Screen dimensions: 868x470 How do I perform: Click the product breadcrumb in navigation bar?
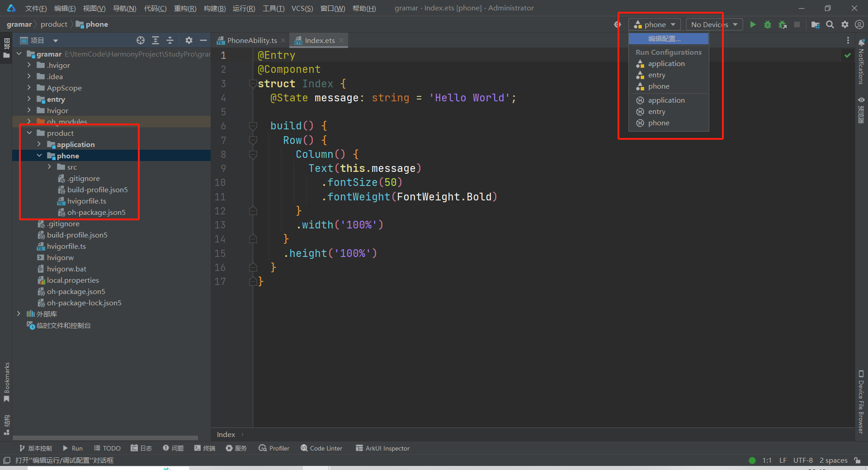point(54,24)
